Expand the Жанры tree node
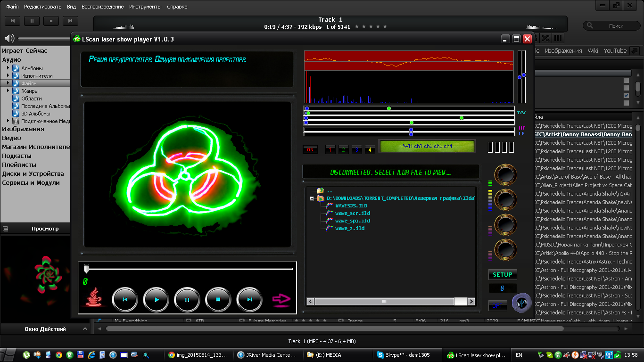This screenshot has width=644, height=362. [8, 91]
